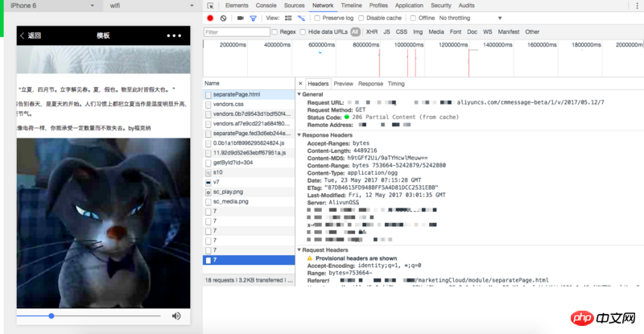Clear the network log
The width and height of the screenshot is (644, 334).
pos(224,18)
